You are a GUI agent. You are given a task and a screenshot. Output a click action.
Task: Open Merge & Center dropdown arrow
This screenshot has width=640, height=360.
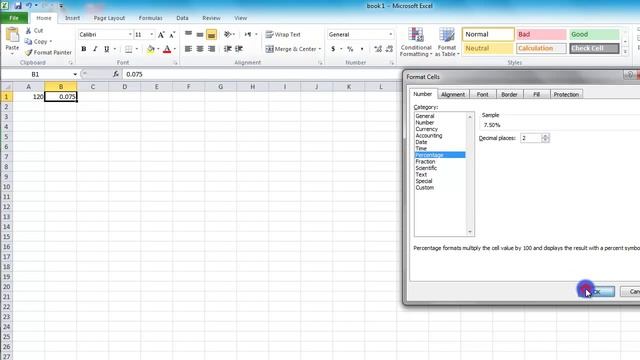tap(320, 49)
